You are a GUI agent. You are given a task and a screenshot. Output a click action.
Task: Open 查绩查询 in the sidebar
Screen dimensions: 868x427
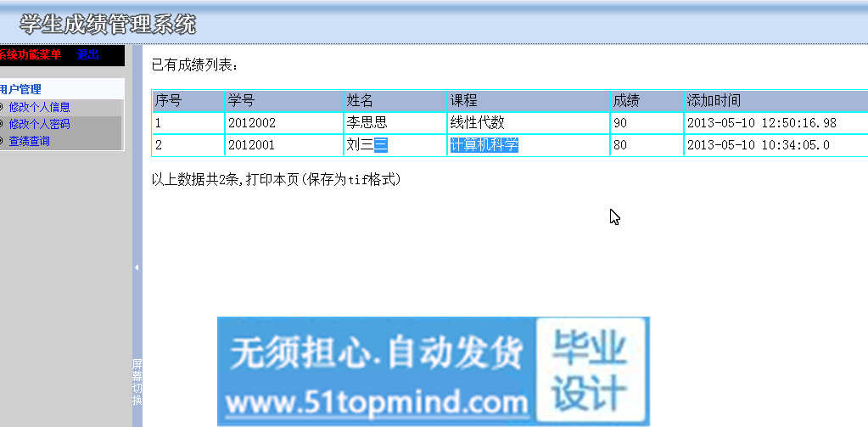point(29,141)
